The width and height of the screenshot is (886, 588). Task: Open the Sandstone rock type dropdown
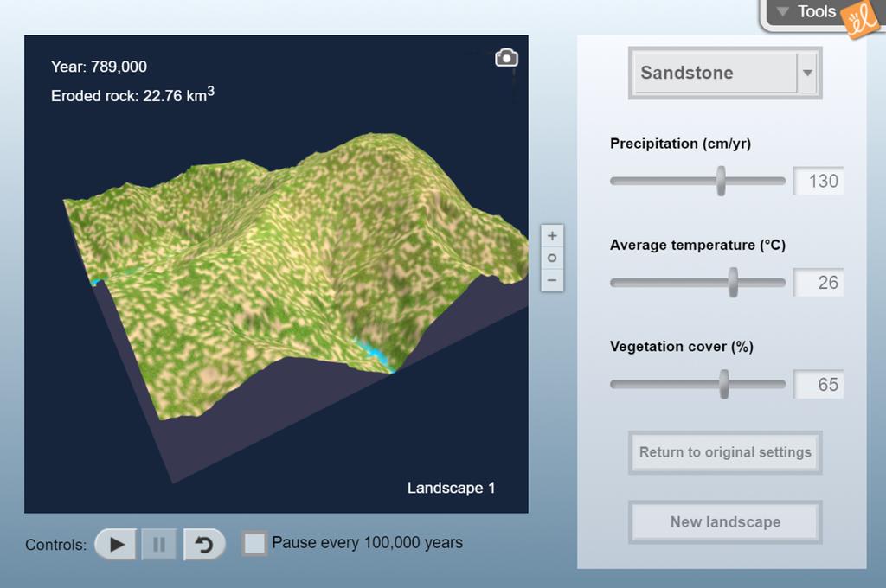pyautogui.click(x=725, y=73)
